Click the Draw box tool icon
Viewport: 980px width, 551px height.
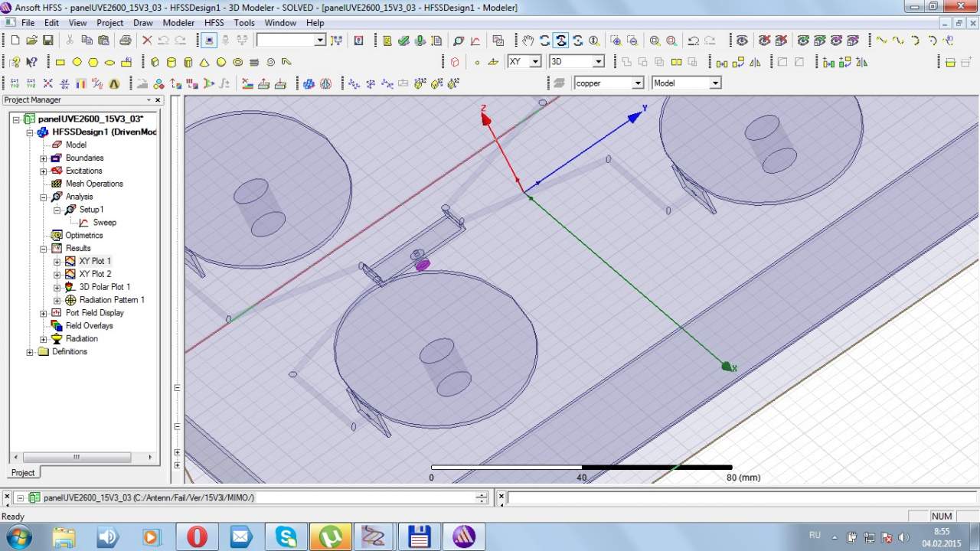coord(155,62)
